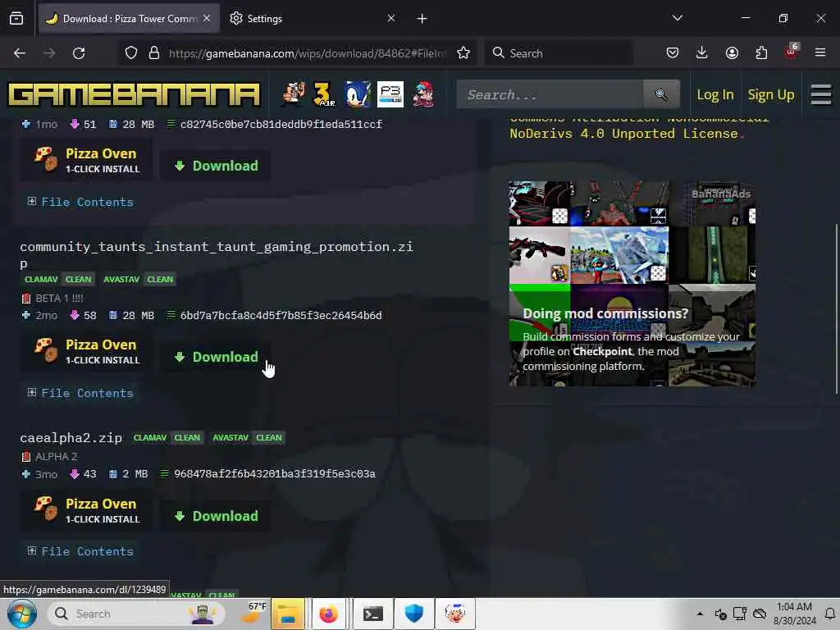Switch to the Download : Pizza Tower tab

click(x=129, y=19)
